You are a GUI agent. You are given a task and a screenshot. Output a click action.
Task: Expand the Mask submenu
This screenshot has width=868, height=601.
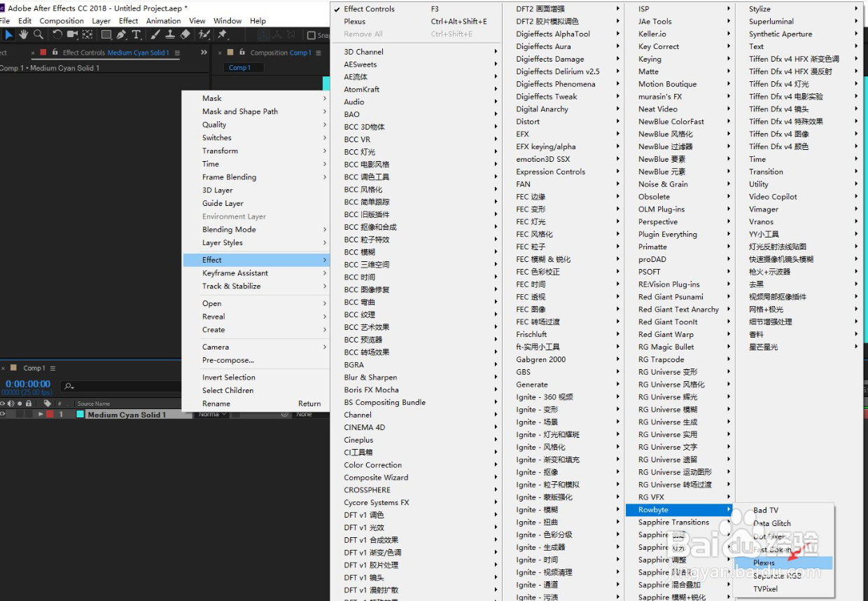click(x=255, y=98)
